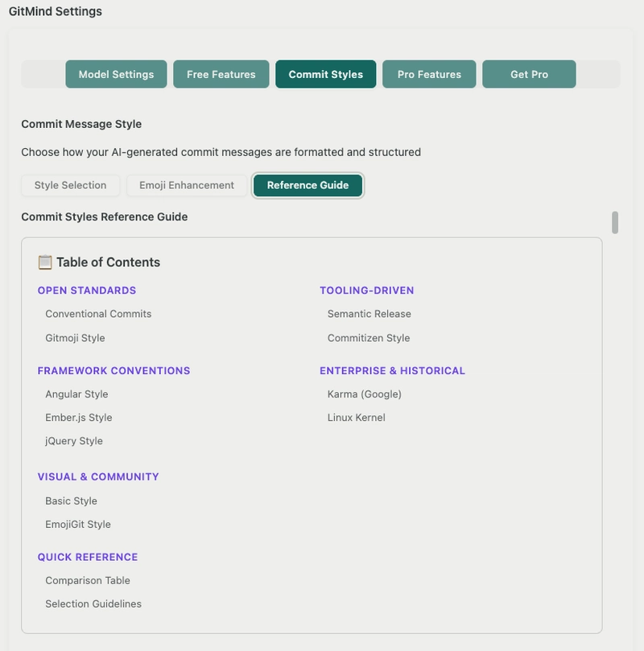Open the Angular Style reference
This screenshot has height=651, width=644.
pyautogui.click(x=78, y=393)
